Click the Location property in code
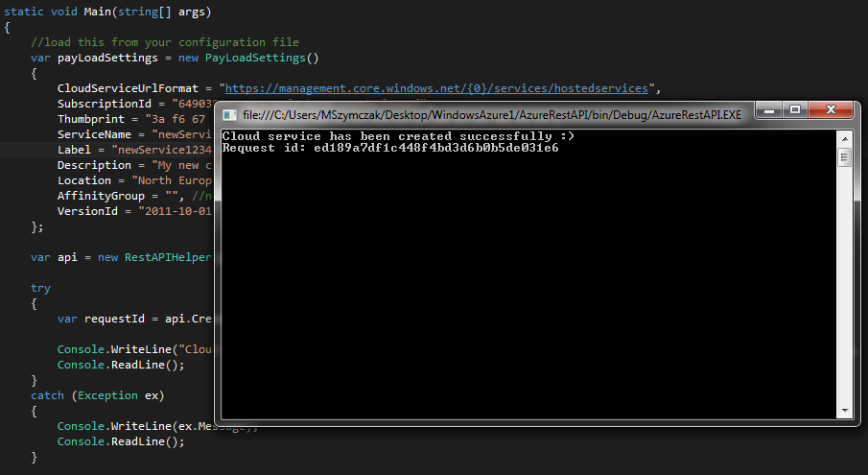The height and width of the screenshot is (475, 868). point(84,180)
